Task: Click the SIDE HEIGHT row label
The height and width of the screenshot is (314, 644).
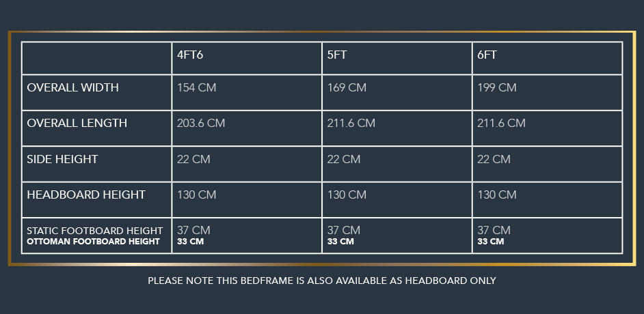Action: pos(62,159)
